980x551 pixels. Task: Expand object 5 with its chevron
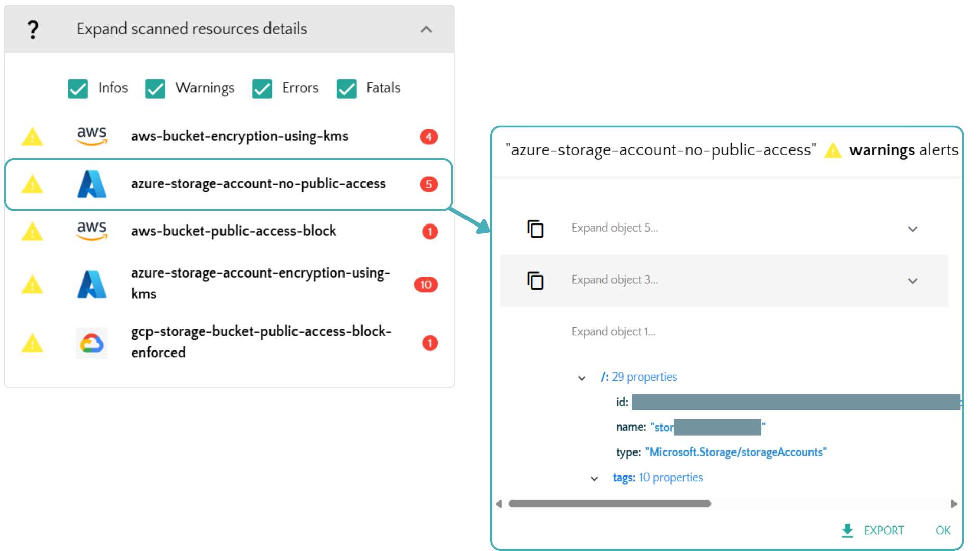pos(913,229)
